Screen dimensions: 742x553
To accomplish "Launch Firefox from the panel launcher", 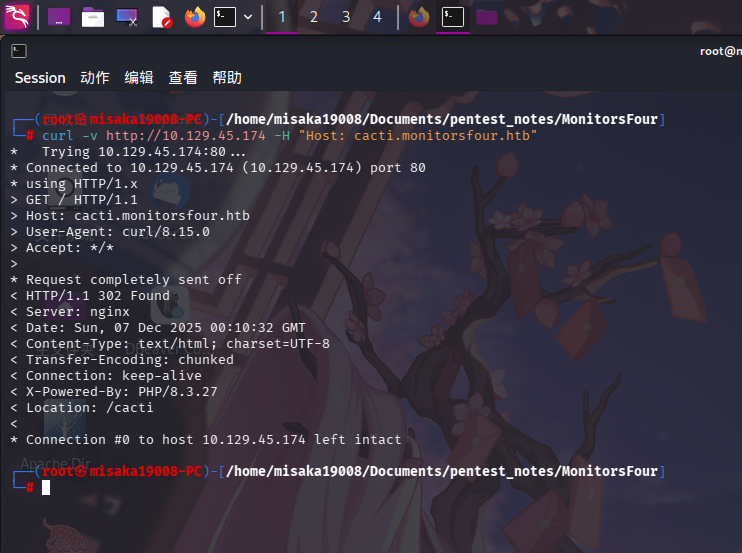I will [195, 17].
